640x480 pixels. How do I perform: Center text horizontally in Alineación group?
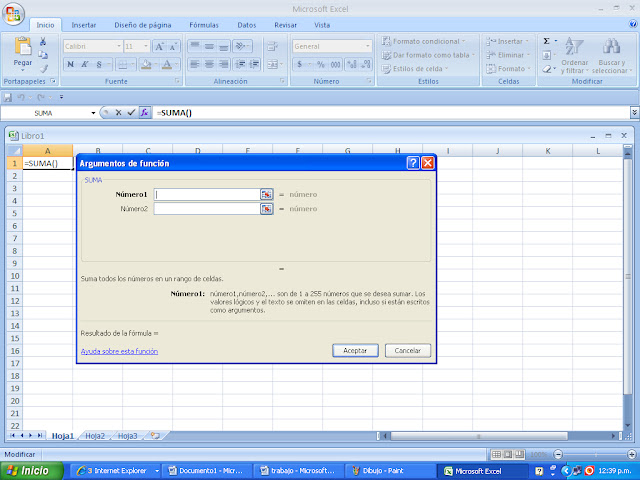[209, 64]
